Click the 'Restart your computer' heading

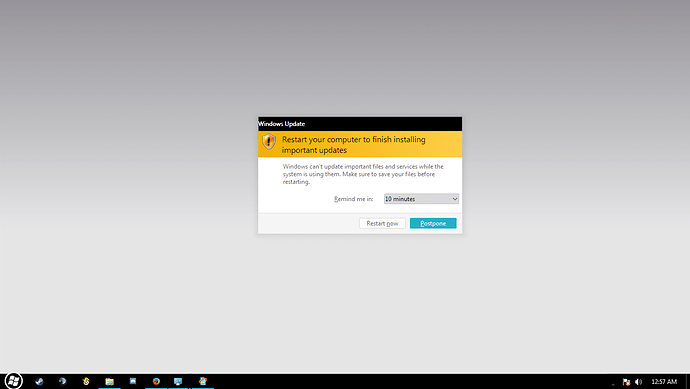pyautogui.click(x=354, y=145)
